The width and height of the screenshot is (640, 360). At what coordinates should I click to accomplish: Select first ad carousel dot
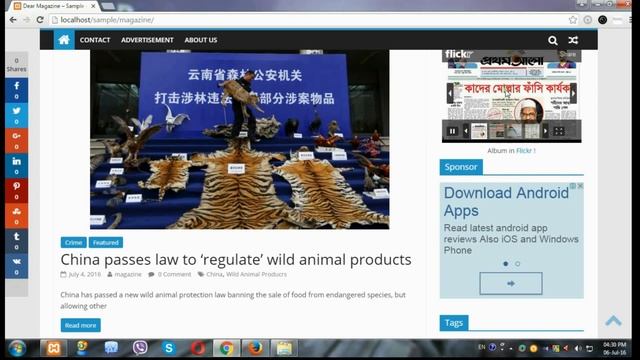506,264
